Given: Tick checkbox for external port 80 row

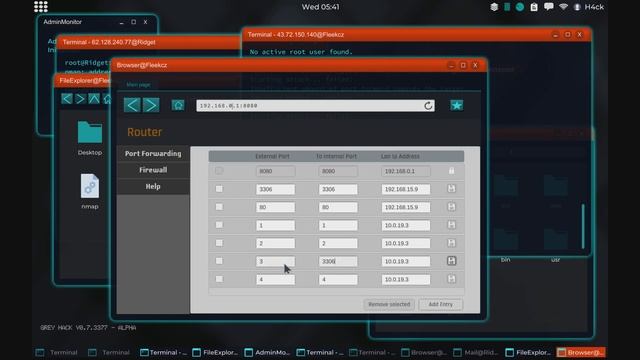Looking at the screenshot, I should click(219, 207).
